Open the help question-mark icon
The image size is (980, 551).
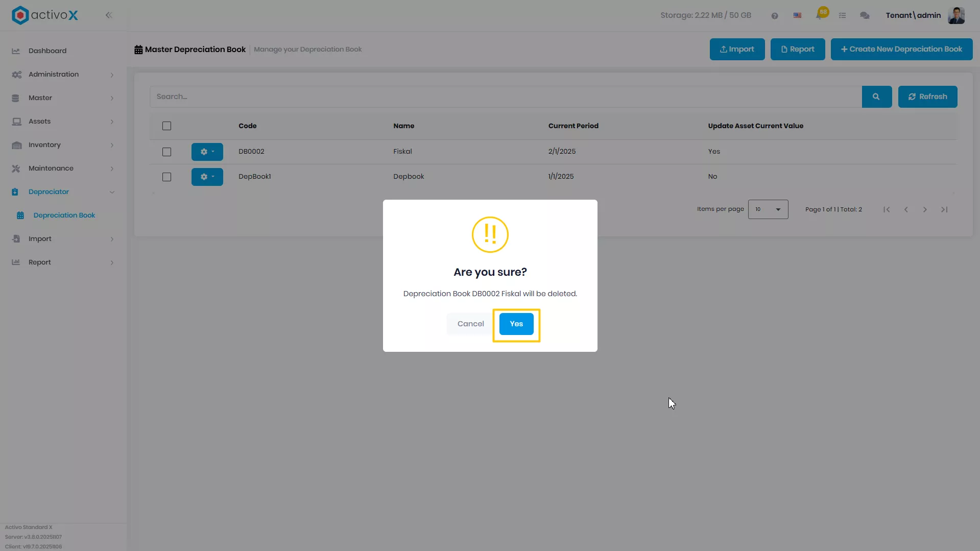(x=774, y=16)
